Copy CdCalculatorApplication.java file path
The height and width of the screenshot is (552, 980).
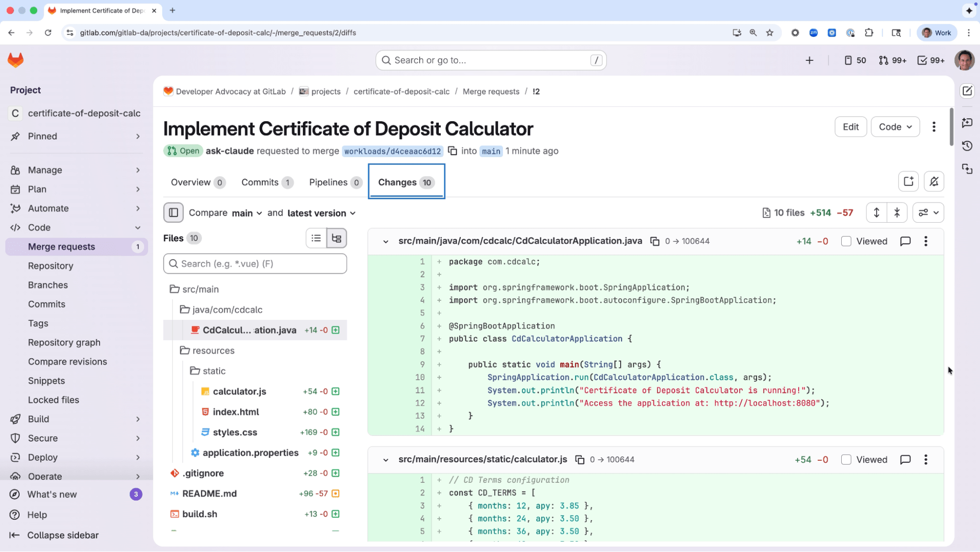coord(654,241)
